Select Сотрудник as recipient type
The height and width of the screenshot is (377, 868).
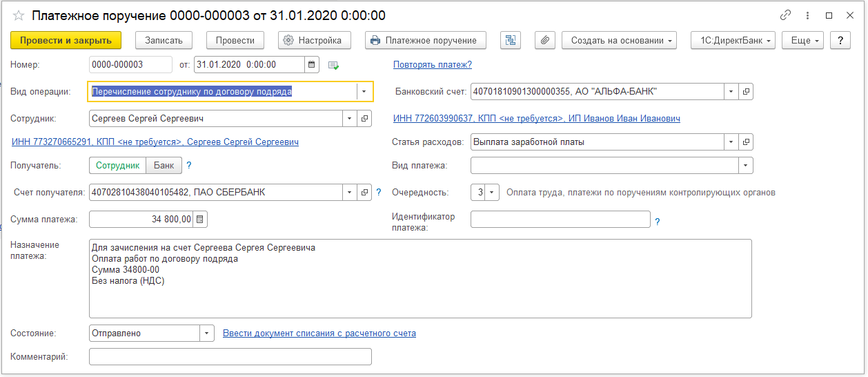pyautogui.click(x=117, y=166)
